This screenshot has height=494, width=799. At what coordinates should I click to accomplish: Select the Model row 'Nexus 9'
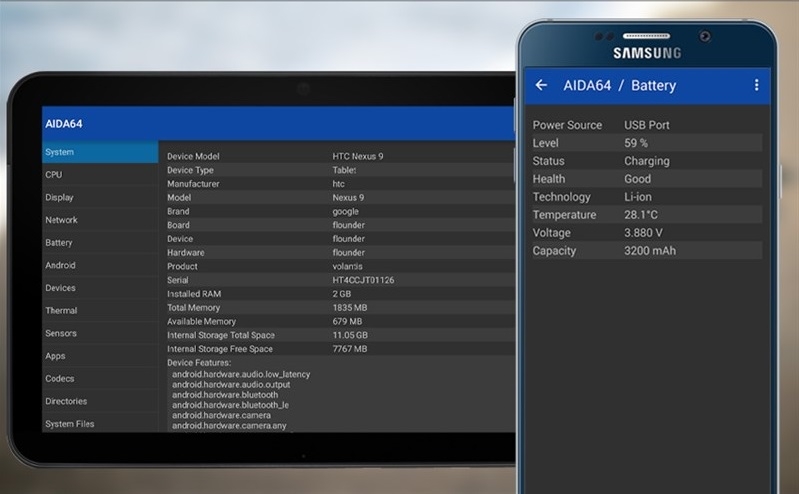point(340,198)
